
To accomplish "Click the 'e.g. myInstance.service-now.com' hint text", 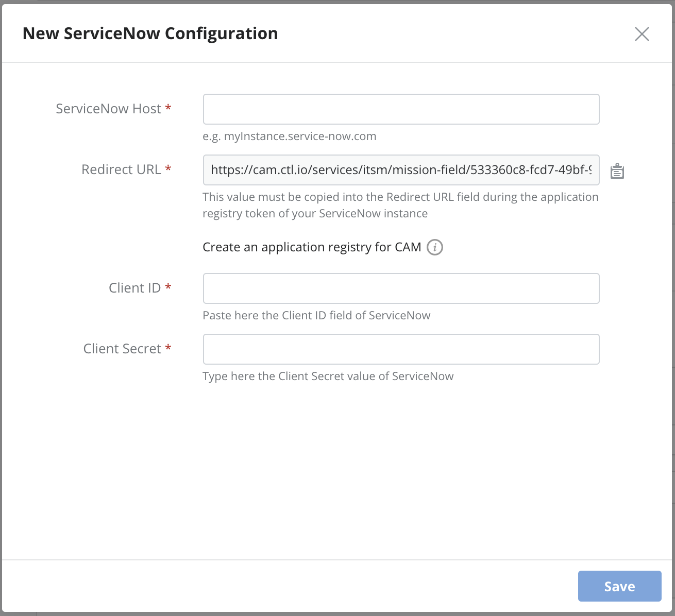I will 290,136.
